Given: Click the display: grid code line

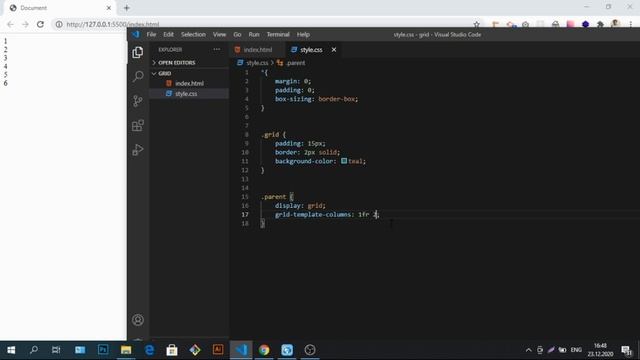Looking at the screenshot, I should (x=300, y=206).
